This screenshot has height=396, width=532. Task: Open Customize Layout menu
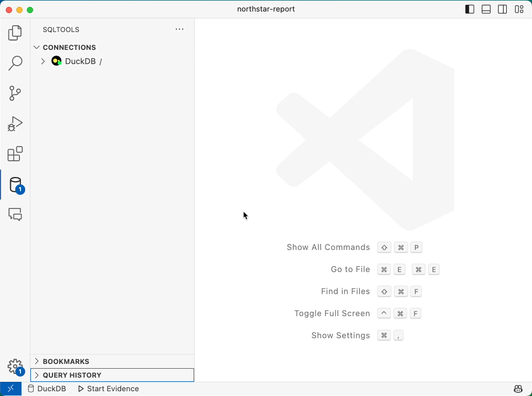[x=519, y=9]
